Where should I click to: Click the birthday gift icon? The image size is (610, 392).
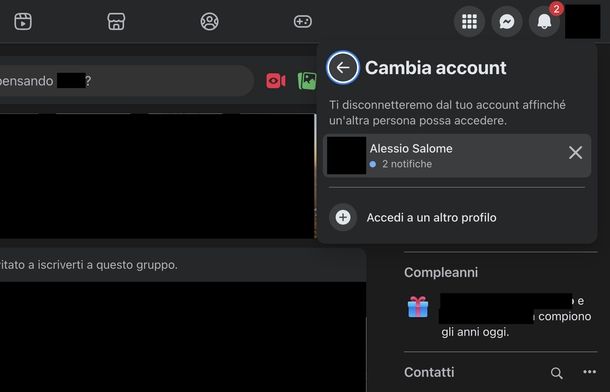point(418,307)
